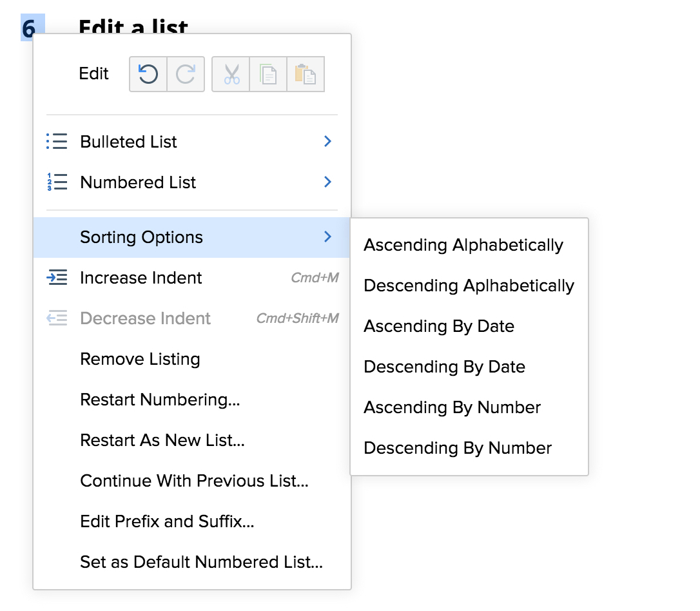700x611 pixels.
Task: Expand the Numbered List submenu arrow
Action: tap(327, 182)
